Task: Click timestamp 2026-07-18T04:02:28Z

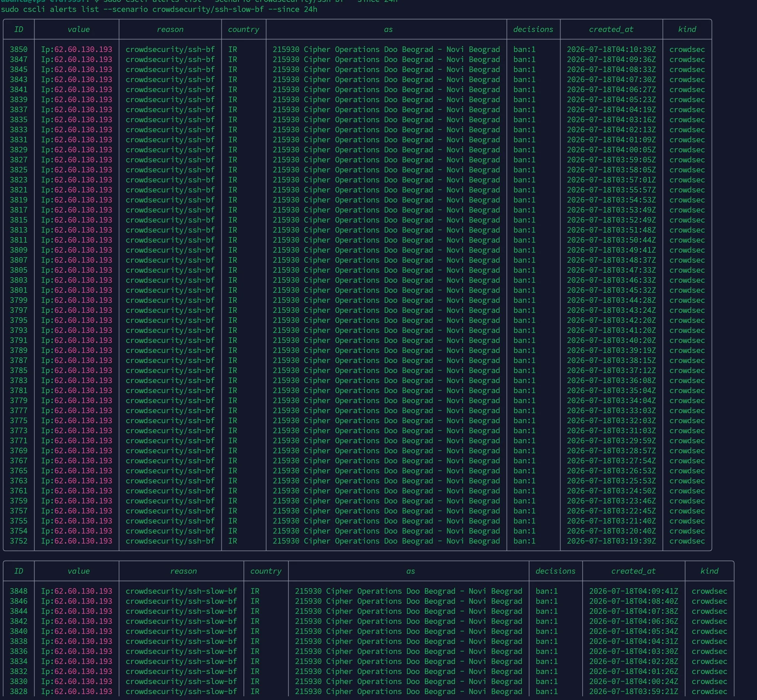Action: (634, 662)
